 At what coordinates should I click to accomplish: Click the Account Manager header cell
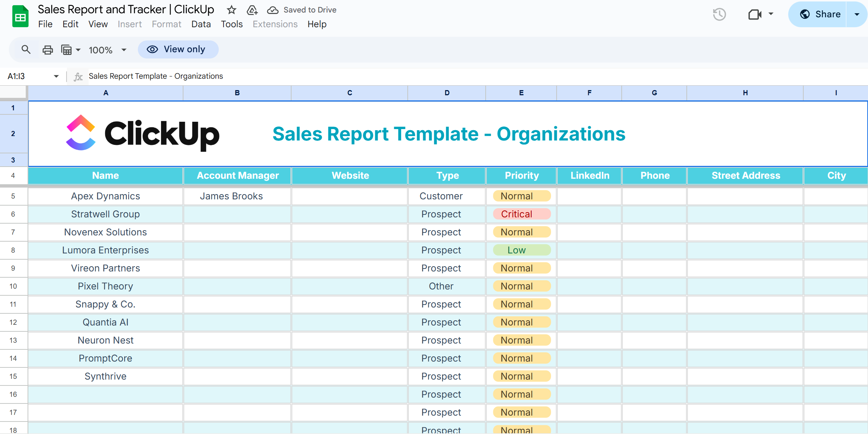[x=237, y=176]
